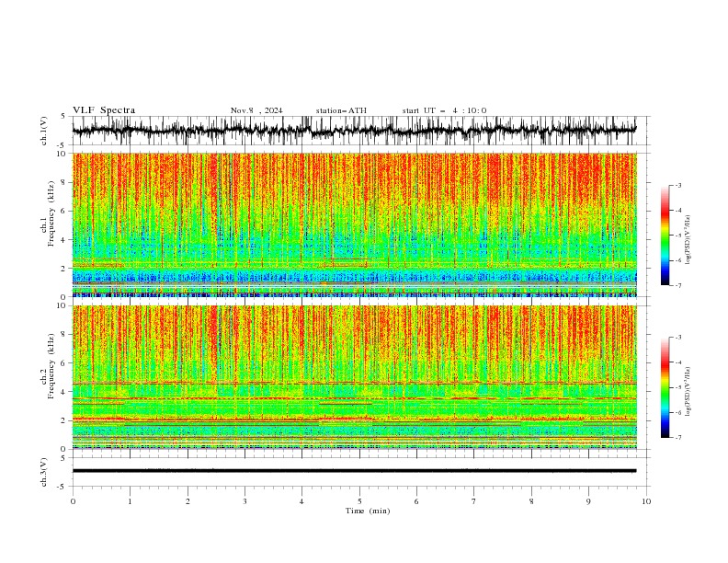The height and width of the screenshot is (563, 728).
Task: Click the 9 tick on the Time axis
Action: (x=588, y=501)
